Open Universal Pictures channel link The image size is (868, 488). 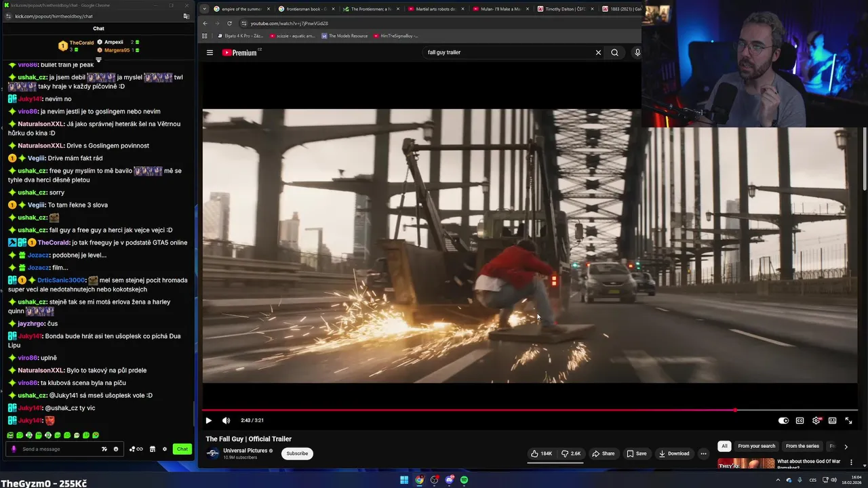click(245, 451)
